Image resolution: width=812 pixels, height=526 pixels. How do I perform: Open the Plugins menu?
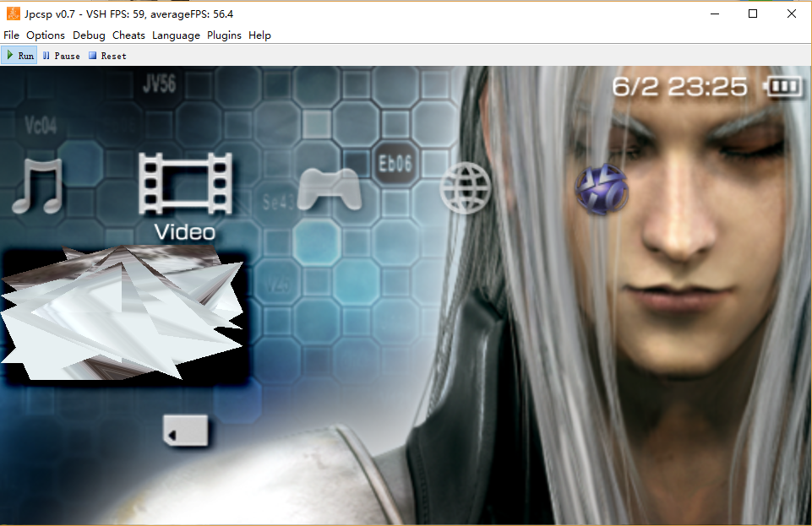tap(224, 35)
